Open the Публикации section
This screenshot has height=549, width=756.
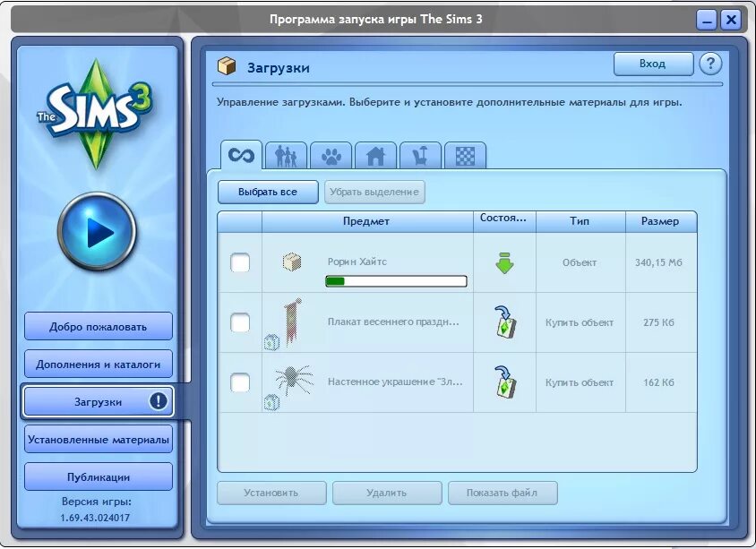pos(99,476)
